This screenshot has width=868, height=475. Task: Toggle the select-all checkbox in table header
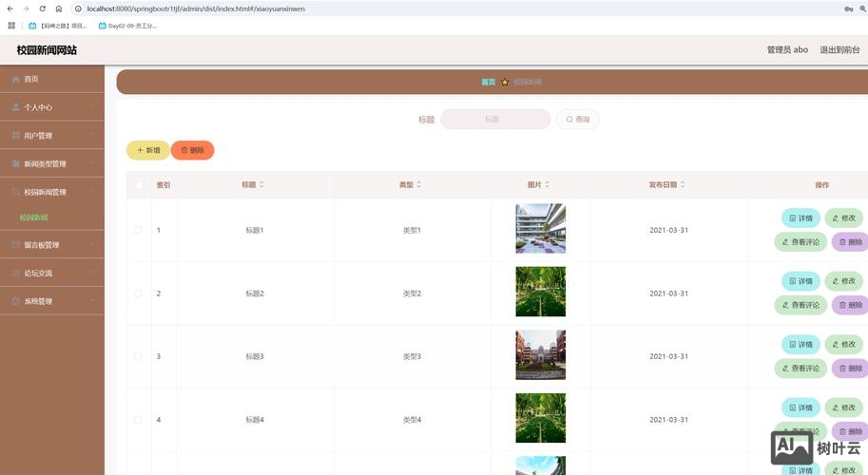pos(139,185)
